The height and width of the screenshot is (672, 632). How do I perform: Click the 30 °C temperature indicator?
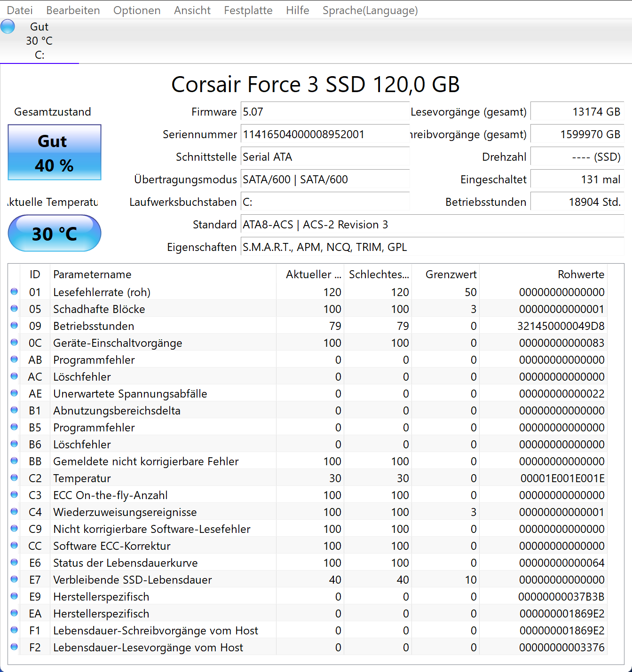pyautogui.click(x=54, y=233)
